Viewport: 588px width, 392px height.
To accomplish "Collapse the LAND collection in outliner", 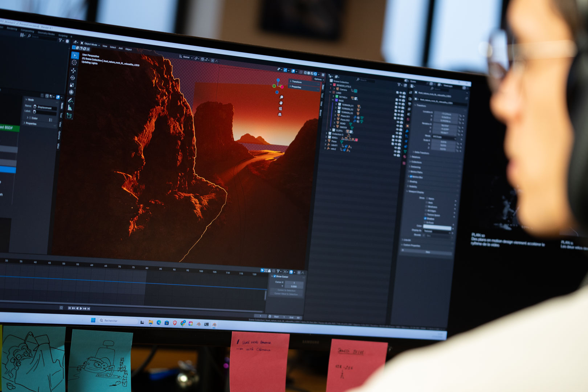I will point(330,92).
